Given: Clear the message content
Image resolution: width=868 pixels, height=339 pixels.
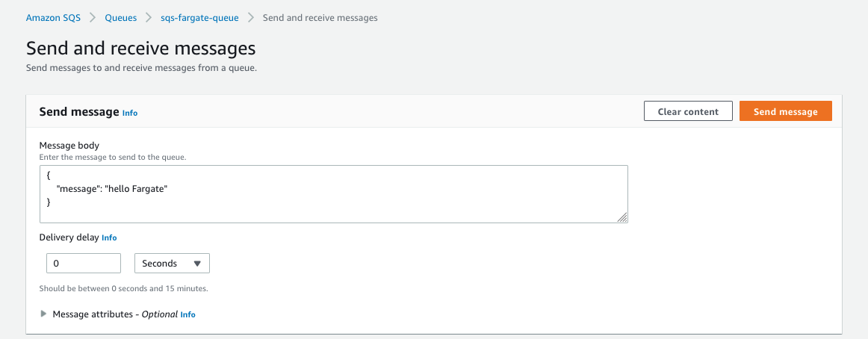Looking at the screenshot, I should click(x=688, y=111).
